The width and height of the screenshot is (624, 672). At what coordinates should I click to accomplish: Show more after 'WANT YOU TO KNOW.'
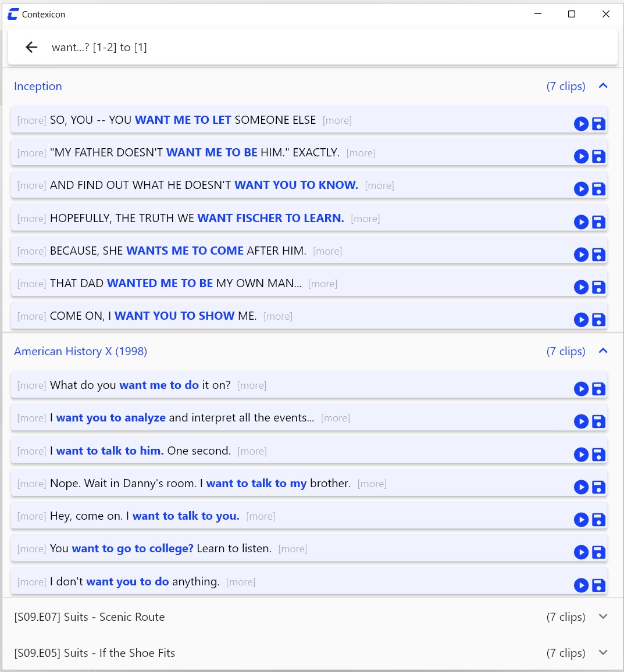pyautogui.click(x=379, y=185)
